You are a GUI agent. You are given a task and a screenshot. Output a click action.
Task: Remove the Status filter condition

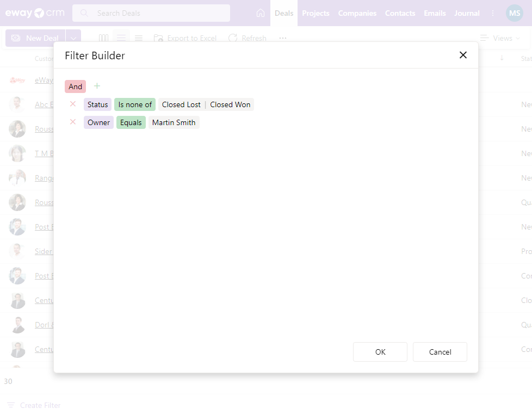click(x=72, y=104)
